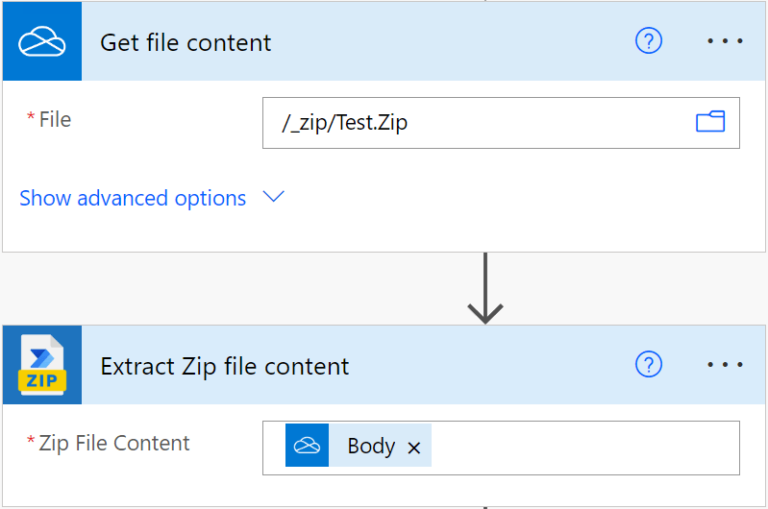Click the OneDrive icon on Get file content

click(x=42, y=42)
